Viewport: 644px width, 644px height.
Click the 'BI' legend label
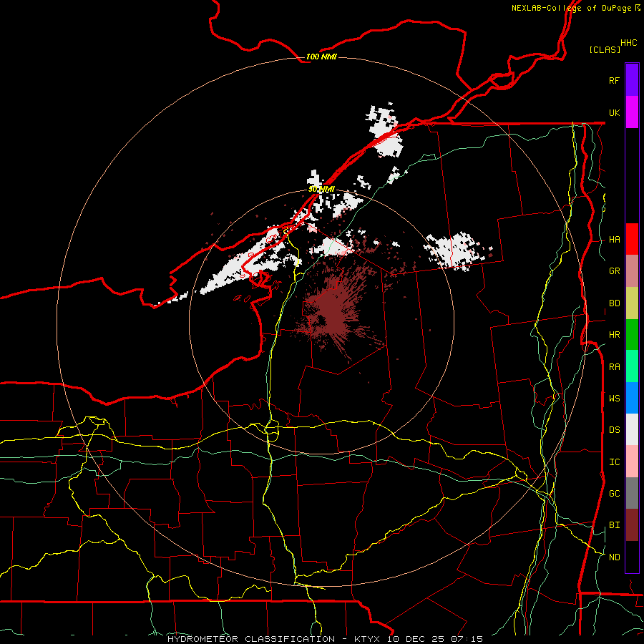[614, 525]
